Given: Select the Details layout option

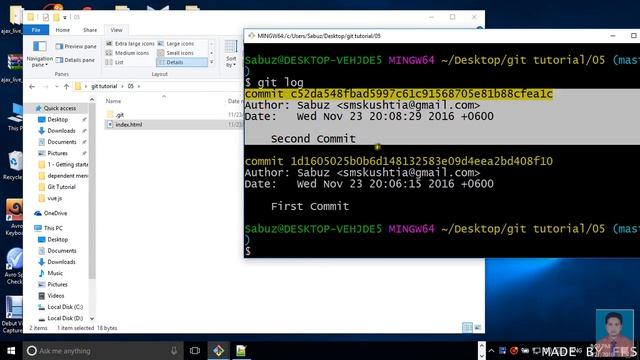Looking at the screenshot, I should click(x=182, y=62).
